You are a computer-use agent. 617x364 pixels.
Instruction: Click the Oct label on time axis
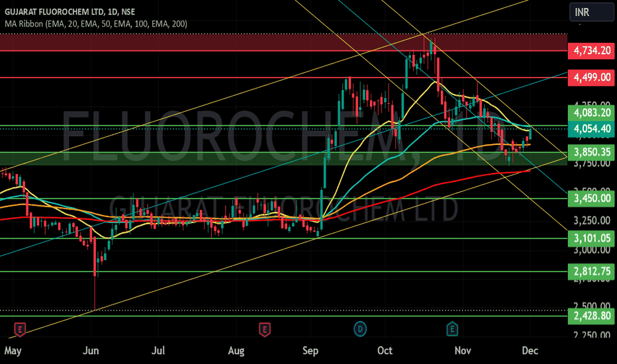(385, 351)
